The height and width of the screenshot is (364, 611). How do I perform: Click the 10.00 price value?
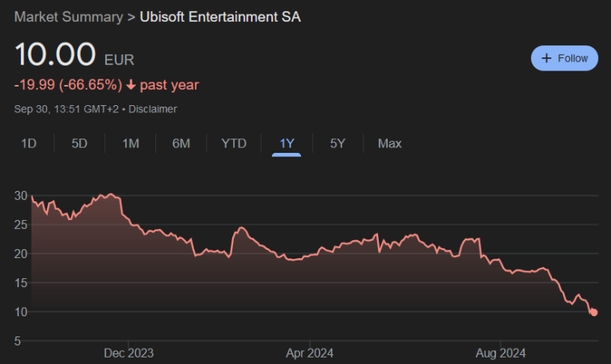55,54
